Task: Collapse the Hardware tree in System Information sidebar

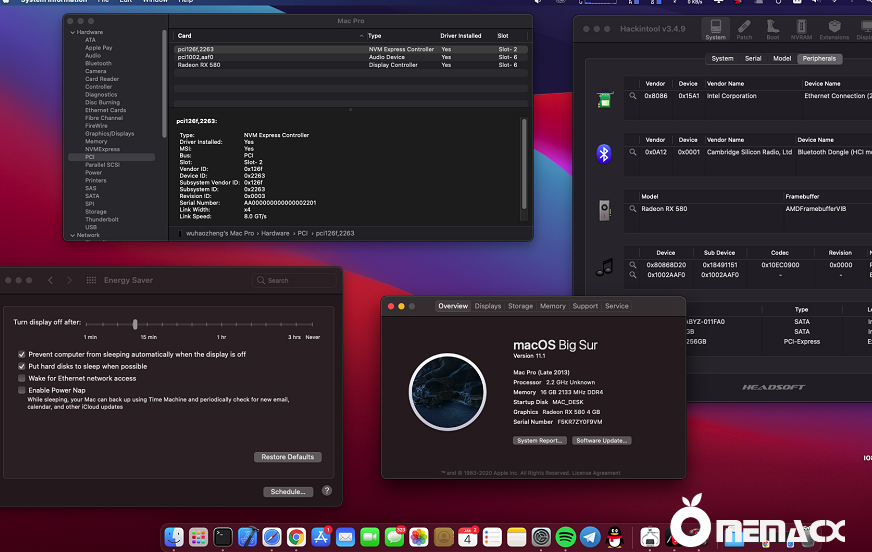Action: point(72,32)
